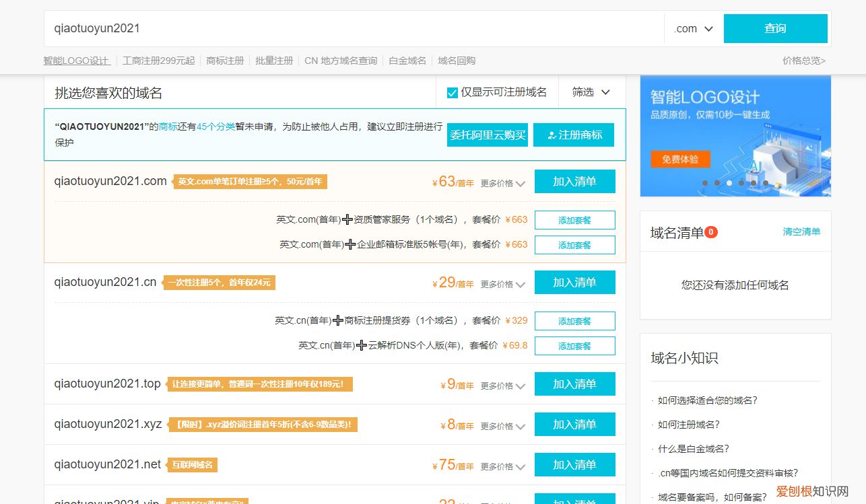
Task: Click 委托阿里云购买 for trademark purchase
Action: pyautogui.click(x=487, y=135)
